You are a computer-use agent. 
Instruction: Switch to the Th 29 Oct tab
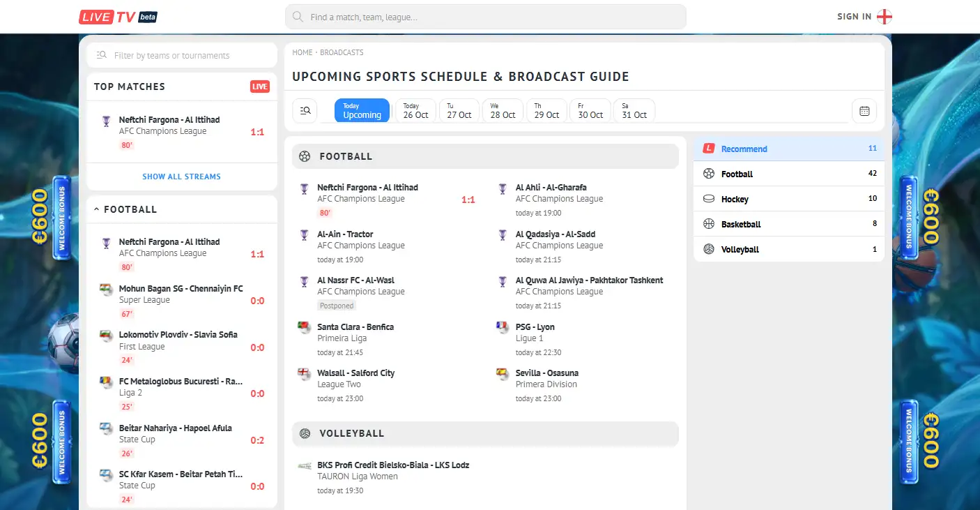coord(546,111)
